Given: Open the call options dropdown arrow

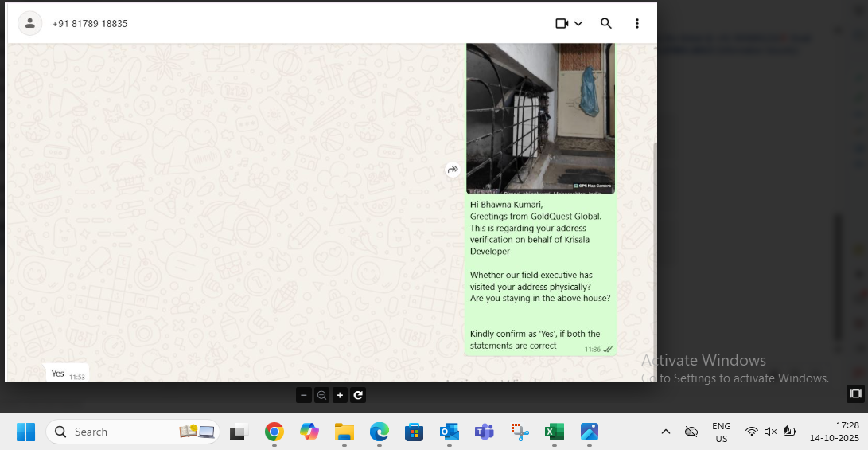Looking at the screenshot, I should [578, 24].
